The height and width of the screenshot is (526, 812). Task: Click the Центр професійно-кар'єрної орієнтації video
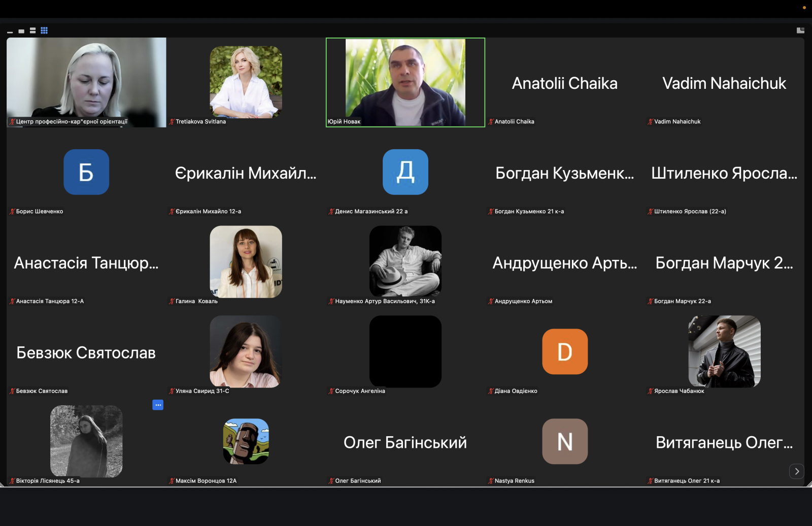pyautogui.click(x=86, y=81)
